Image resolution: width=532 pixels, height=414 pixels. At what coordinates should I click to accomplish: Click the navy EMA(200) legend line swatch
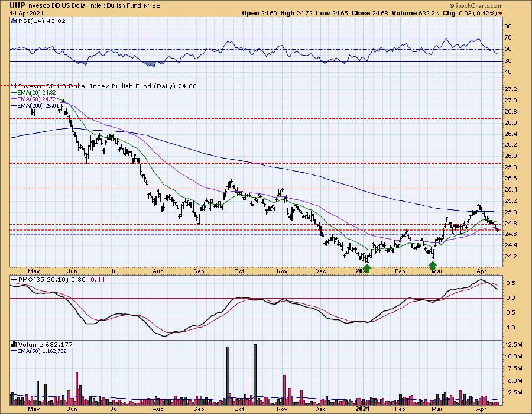tap(14, 105)
